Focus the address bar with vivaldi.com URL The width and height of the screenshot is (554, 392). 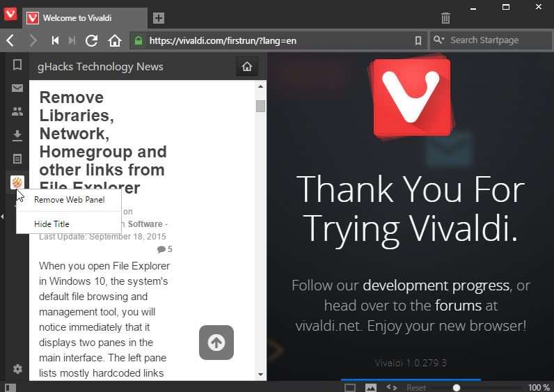[278, 40]
